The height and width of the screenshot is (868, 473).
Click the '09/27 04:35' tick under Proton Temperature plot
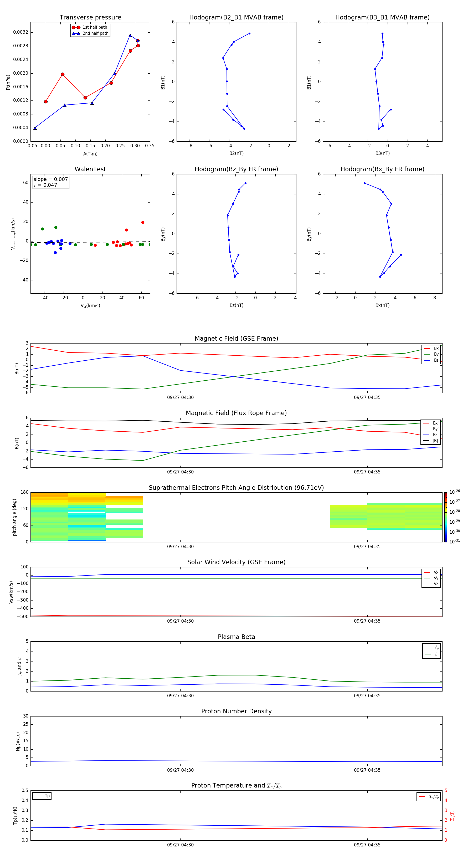tap(367, 845)
